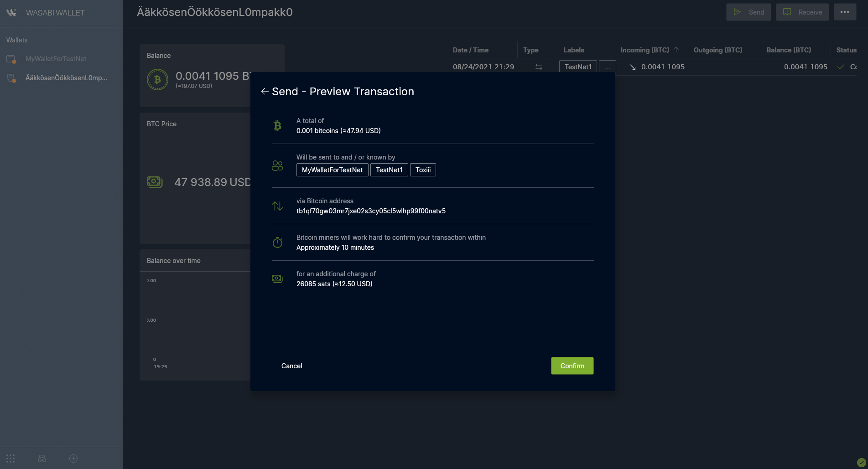Click the Balance over time tile title
Screen dimensions: 868x469
(174, 261)
